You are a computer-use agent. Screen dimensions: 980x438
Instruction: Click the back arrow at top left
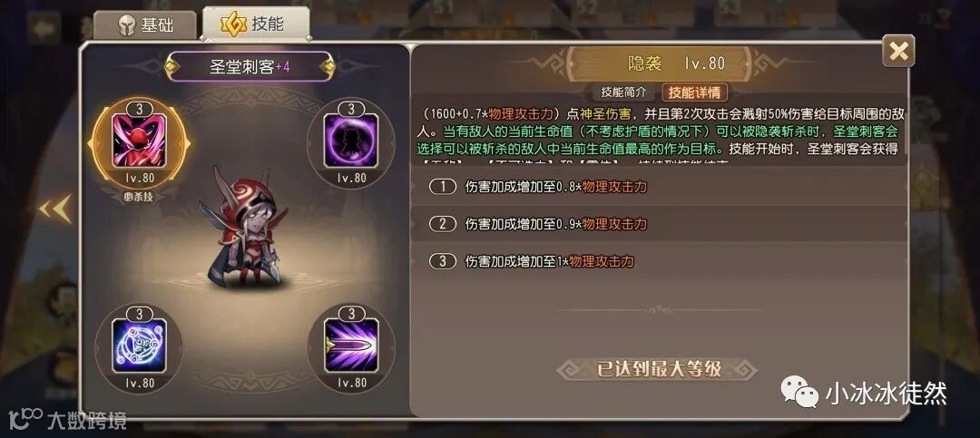pos(44,28)
